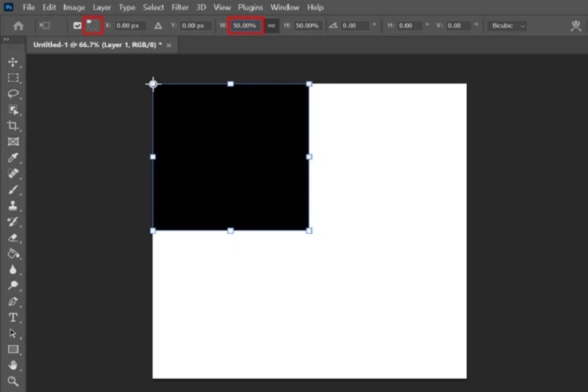The width and height of the screenshot is (588, 392).
Task: Select the Brush tool
Action: 12,190
